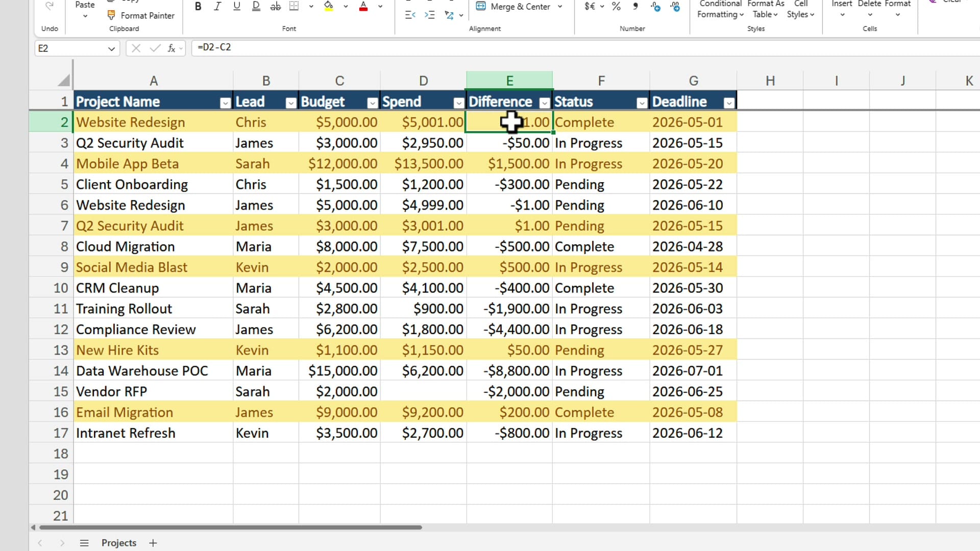
Task: Open the all sheets list icon
Action: 84,543
